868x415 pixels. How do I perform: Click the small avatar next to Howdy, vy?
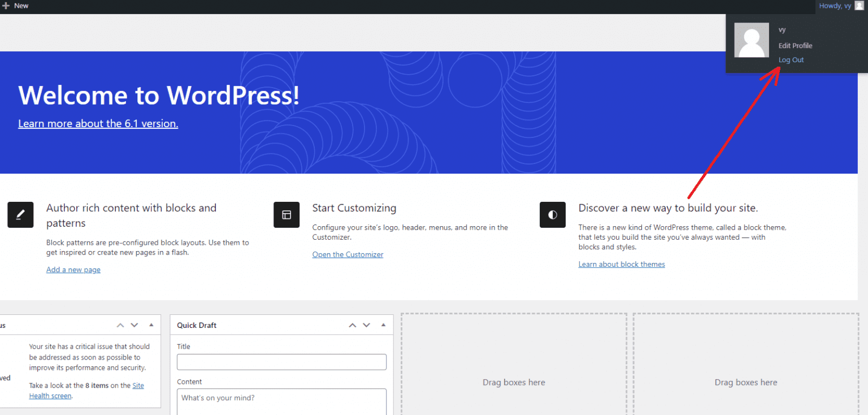[x=859, y=6]
